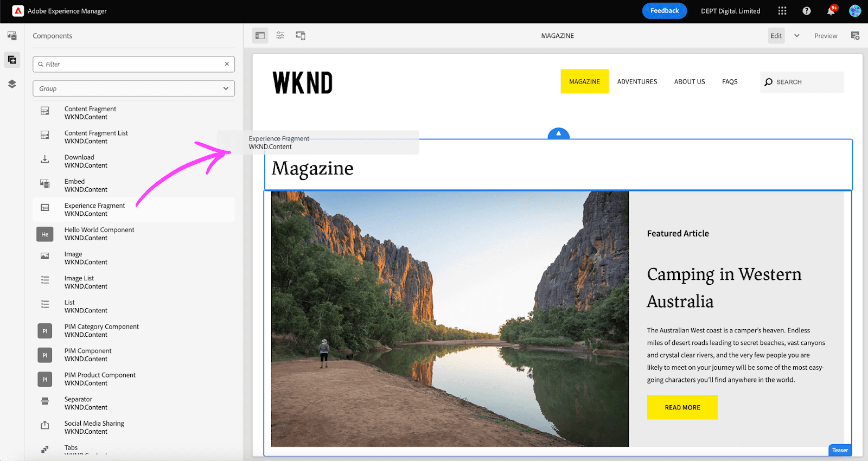The width and height of the screenshot is (868, 461).
Task: Open the About Us navigation item
Action: [690, 82]
